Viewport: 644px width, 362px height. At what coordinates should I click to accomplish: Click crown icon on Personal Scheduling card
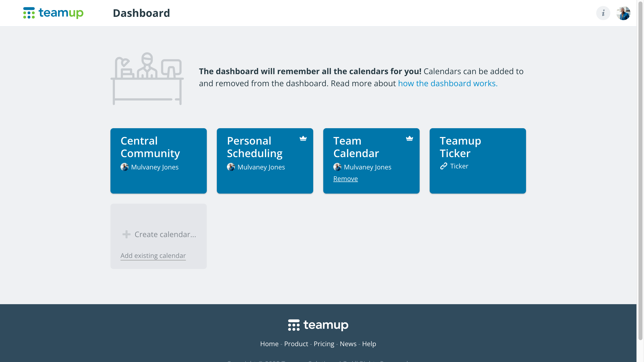[x=303, y=139]
